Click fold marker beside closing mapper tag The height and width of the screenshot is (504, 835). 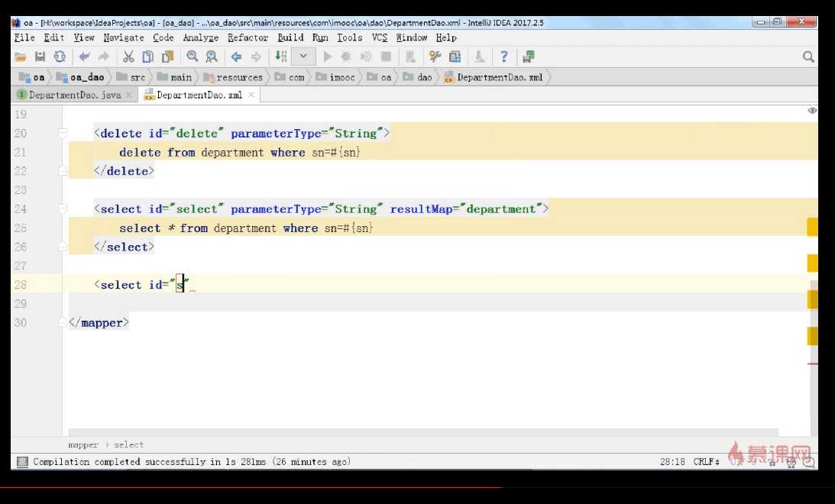pyautogui.click(x=63, y=322)
